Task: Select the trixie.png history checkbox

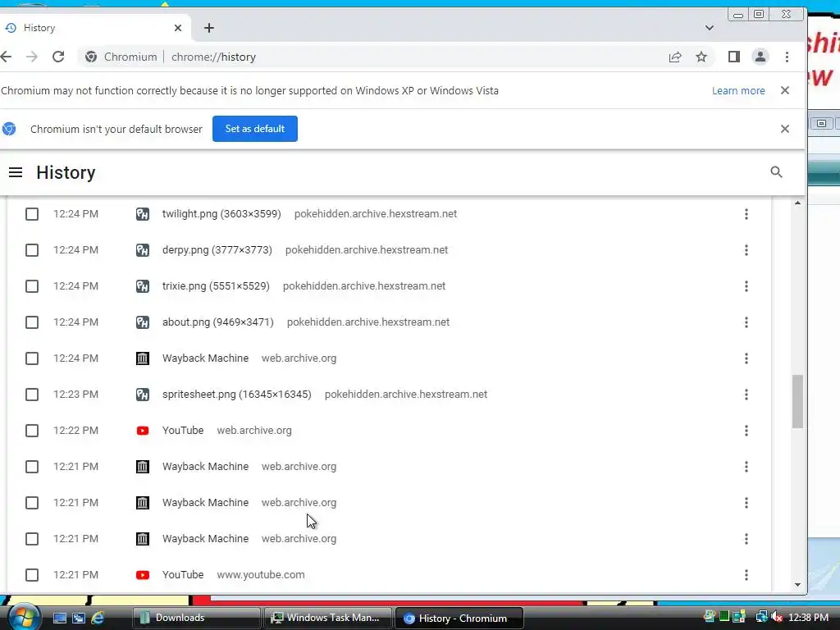Action: pos(32,286)
